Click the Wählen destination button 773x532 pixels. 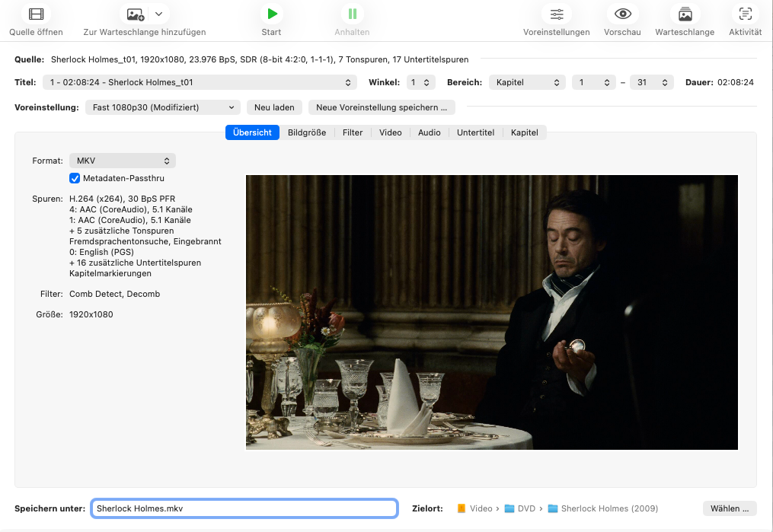[x=730, y=508]
